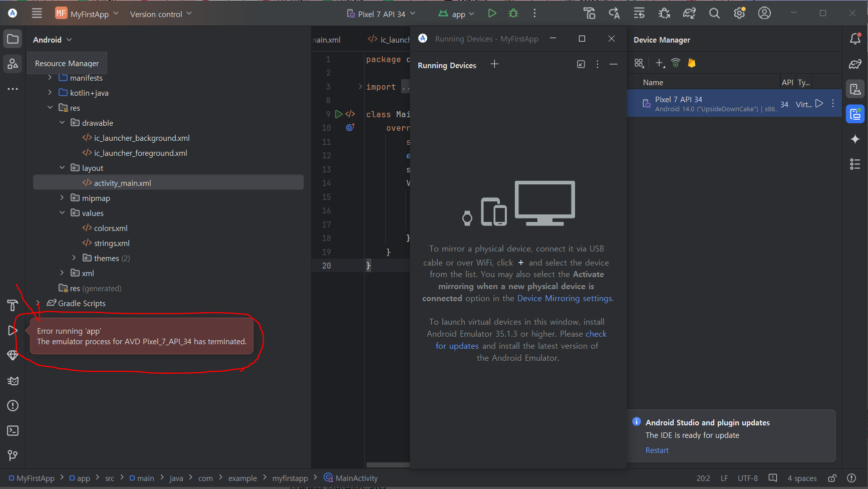This screenshot has width=868, height=489.
Task: Expand the kotlin+java folder
Action: coord(50,93)
